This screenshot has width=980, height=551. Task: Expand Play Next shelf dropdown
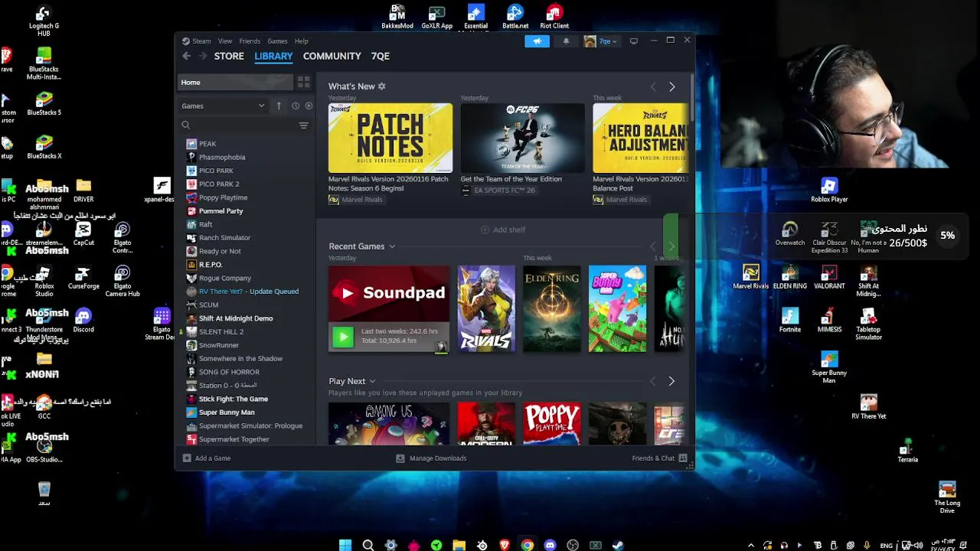(372, 381)
